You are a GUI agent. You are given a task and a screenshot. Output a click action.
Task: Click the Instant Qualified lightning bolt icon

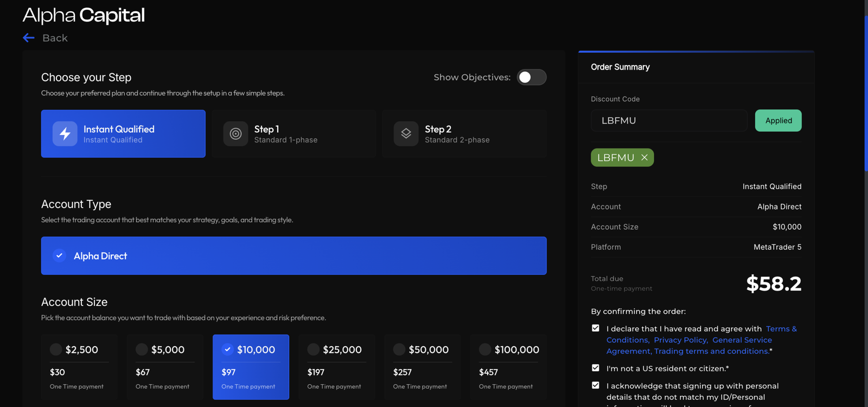pyautogui.click(x=65, y=134)
